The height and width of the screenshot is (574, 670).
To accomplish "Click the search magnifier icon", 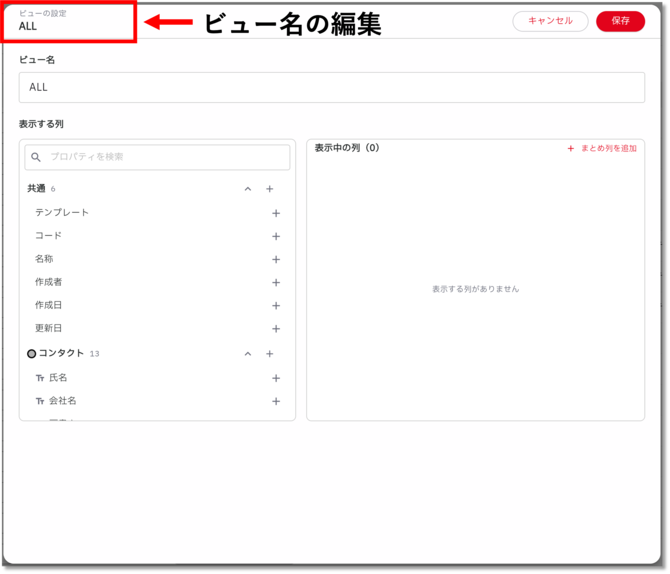I will pos(36,157).
